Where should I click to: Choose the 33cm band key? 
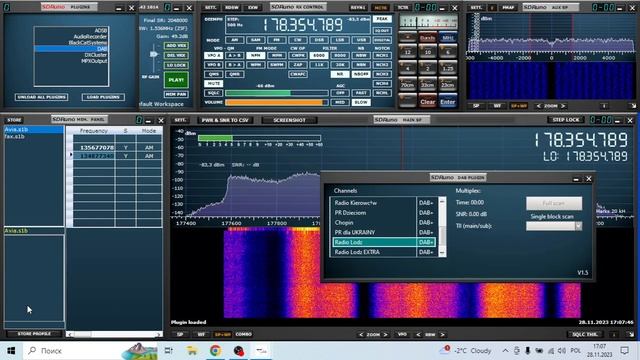(427, 85)
